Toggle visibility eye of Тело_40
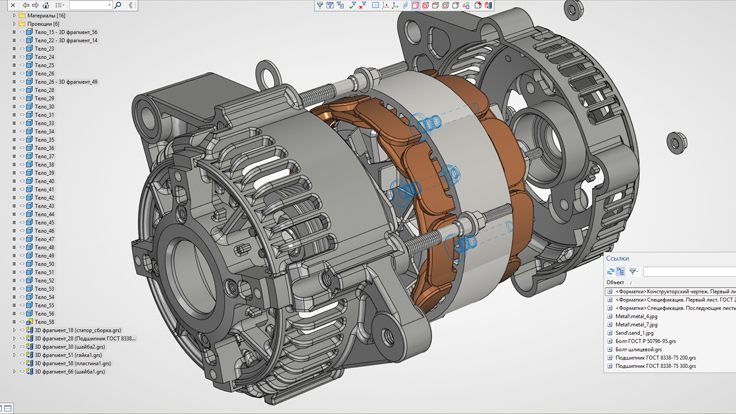This screenshot has height=414, width=736. tap(22, 181)
